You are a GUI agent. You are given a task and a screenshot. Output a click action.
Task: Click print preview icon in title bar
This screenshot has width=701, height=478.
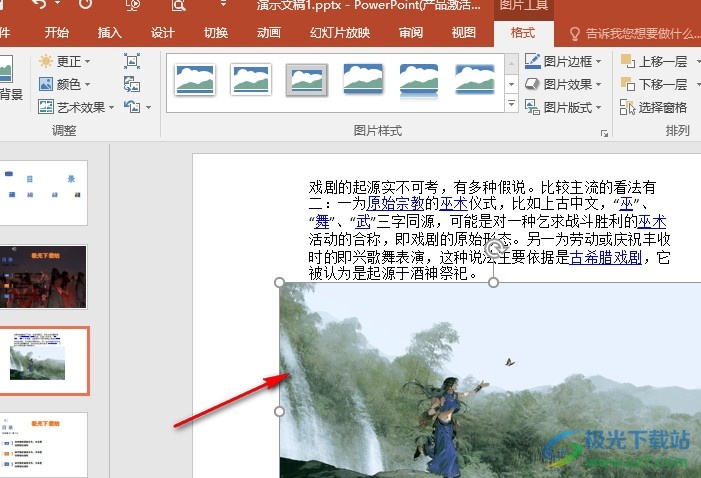[x=178, y=4]
